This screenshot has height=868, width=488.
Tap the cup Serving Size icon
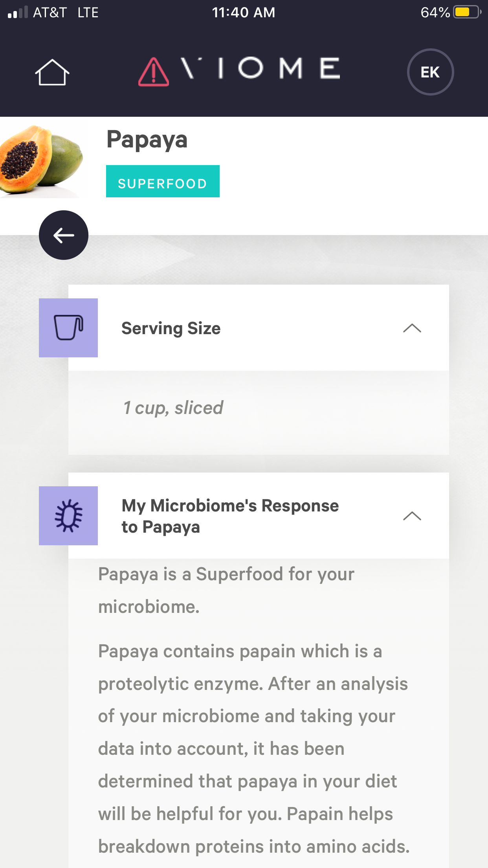tap(68, 328)
